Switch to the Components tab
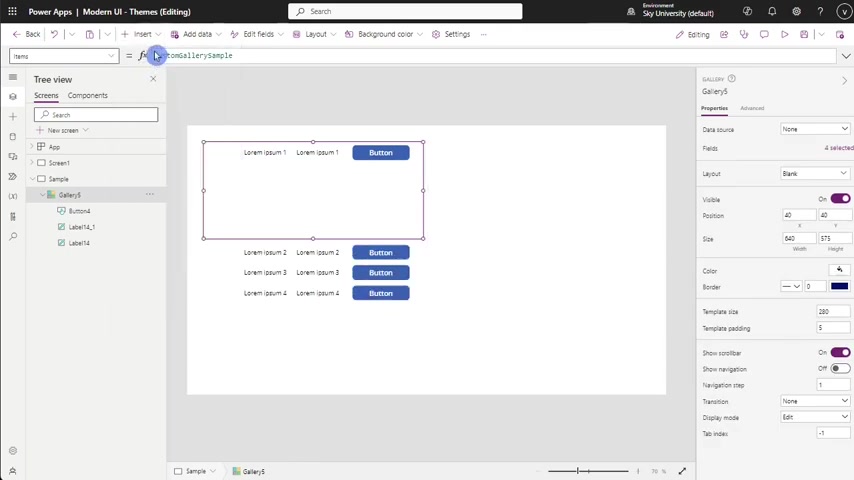The height and width of the screenshot is (480, 854). coord(88,96)
